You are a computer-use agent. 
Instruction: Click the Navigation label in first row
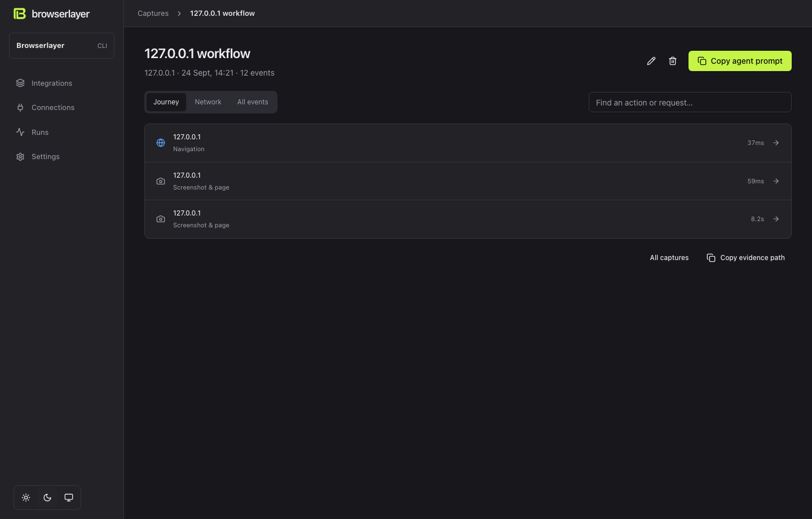pos(189,149)
